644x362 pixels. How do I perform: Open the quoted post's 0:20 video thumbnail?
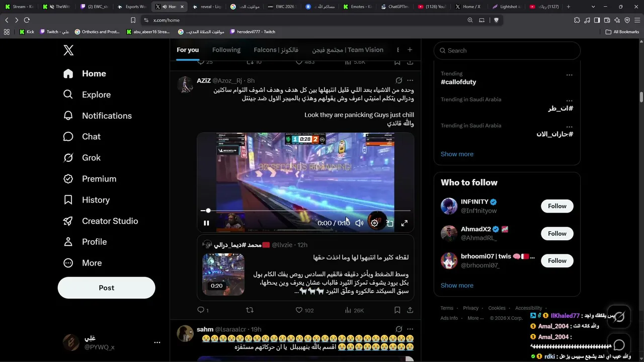223,274
